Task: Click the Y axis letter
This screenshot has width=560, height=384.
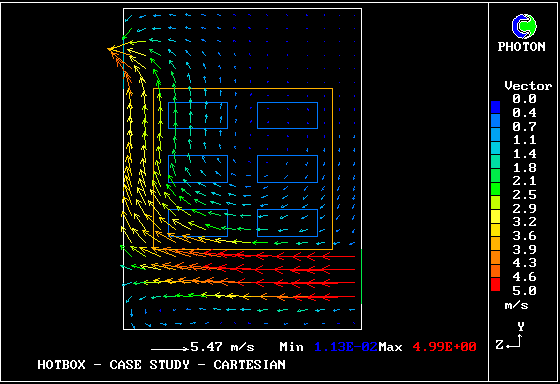Action: [521, 326]
